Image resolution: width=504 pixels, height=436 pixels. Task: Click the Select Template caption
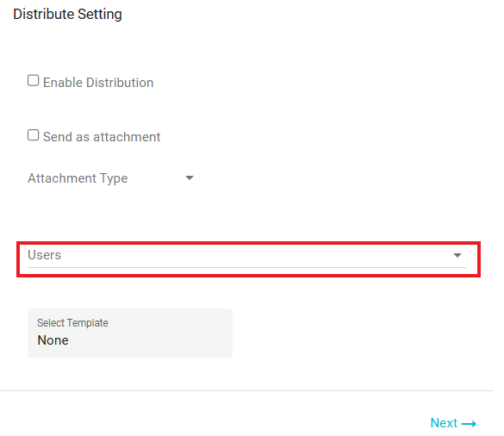(x=72, y=323)
